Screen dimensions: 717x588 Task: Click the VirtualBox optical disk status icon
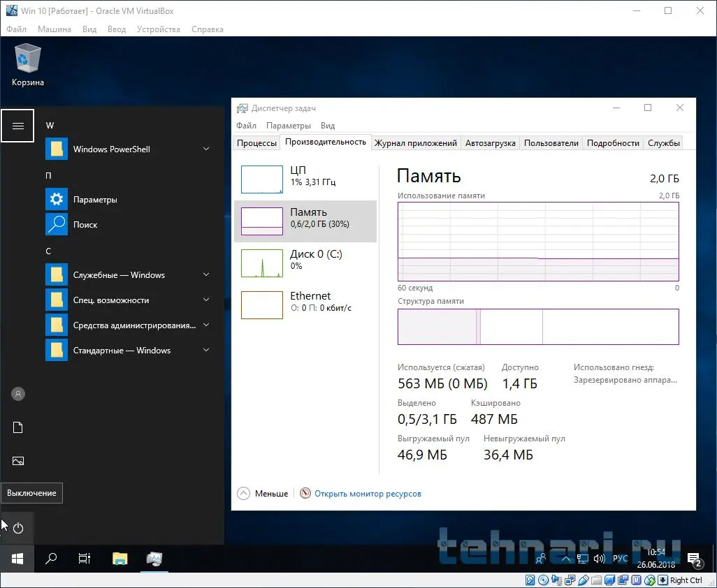(543, 581)
